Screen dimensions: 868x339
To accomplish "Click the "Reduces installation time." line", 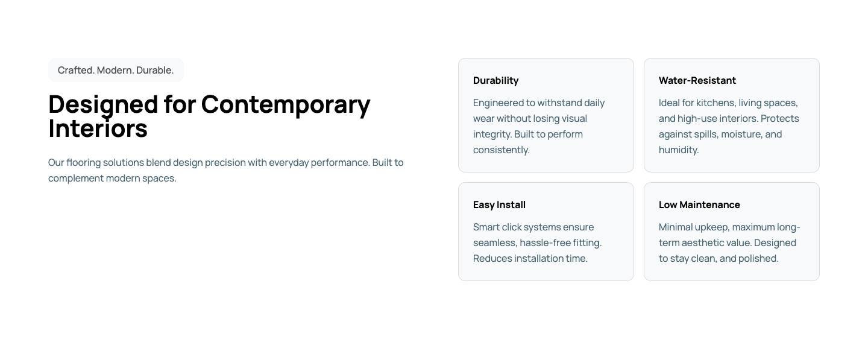I will pos(530,259).
